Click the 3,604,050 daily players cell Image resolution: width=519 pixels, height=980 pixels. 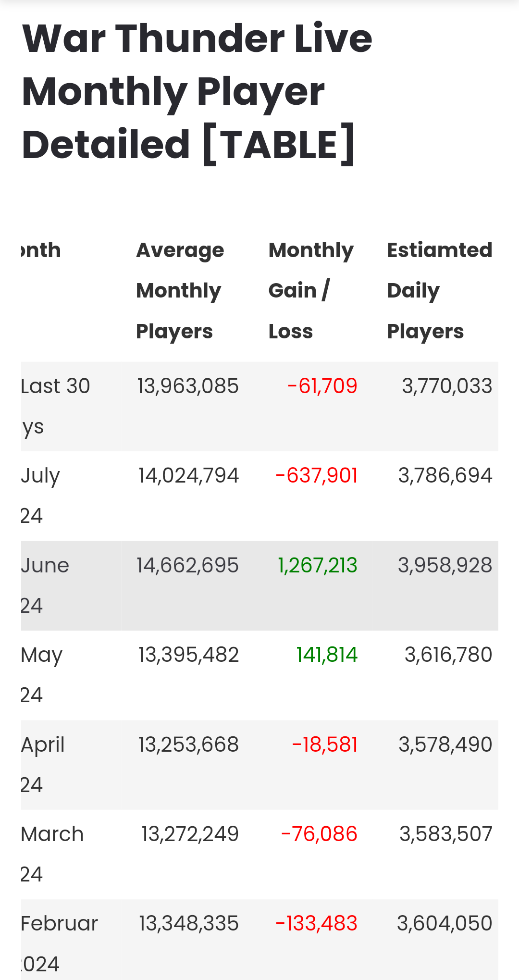click(445, 924)
